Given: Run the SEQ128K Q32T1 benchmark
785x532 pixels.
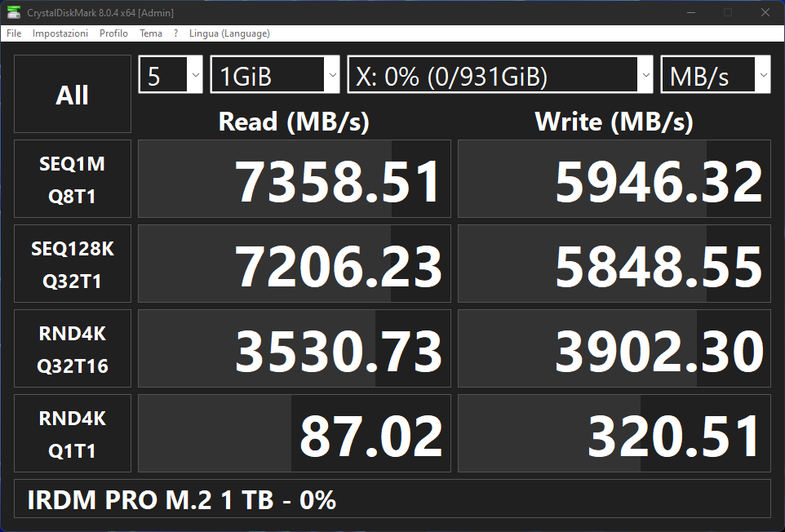Looking at the screenshot, I should pyautogui.click(x=73, y=264).
